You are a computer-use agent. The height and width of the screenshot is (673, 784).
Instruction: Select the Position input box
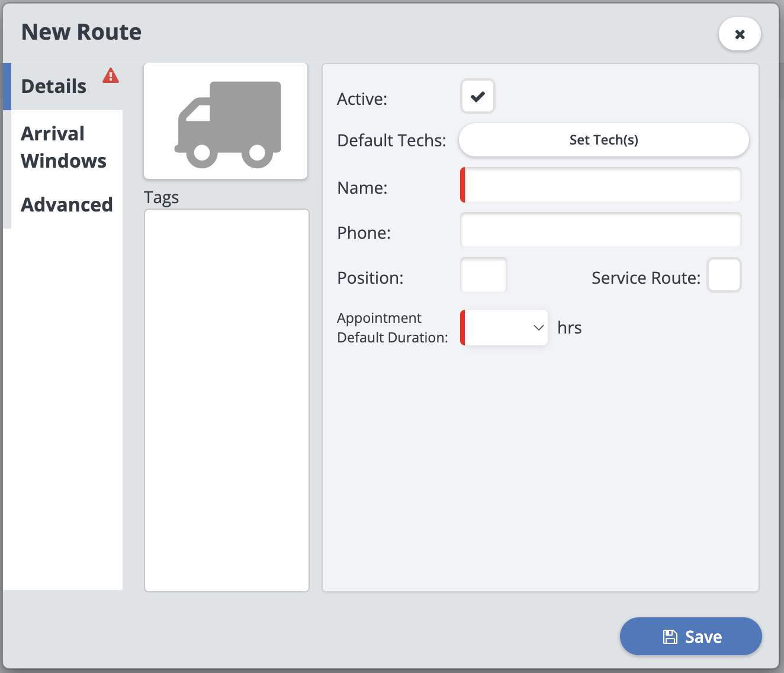click(x=484, y=275)
